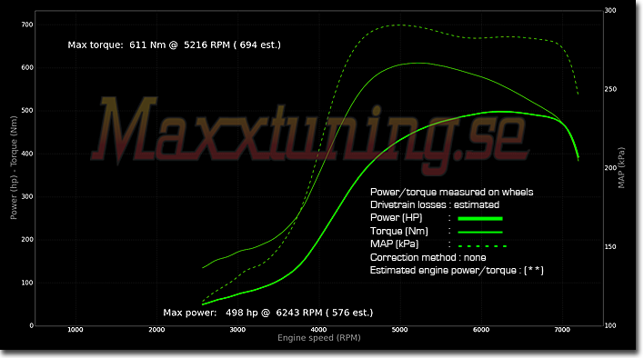Click the 300 label on left power axis

coord(27,197)
